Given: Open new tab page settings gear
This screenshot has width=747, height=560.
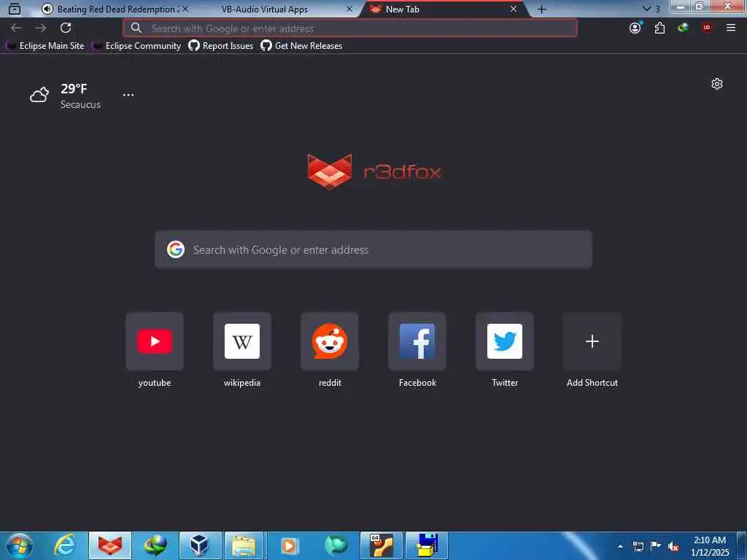Looking at the screenshot, I should click(717, 85).
